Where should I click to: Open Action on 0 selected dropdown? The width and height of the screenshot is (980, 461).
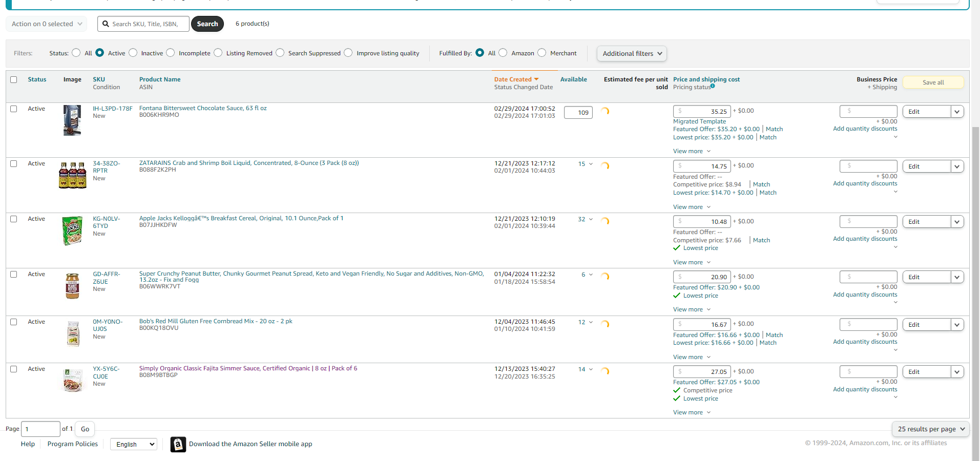46,24
